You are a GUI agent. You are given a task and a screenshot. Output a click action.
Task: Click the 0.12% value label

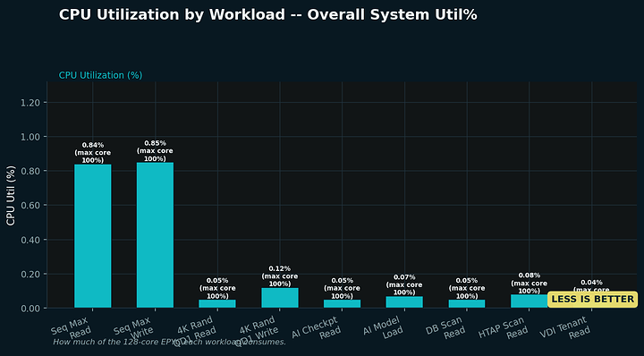tap(280, 268)
